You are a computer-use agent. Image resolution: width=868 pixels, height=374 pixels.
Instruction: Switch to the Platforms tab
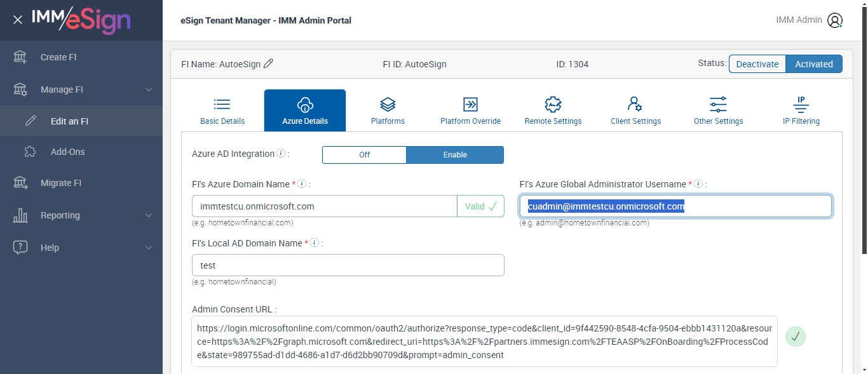[x=388, y=110]
